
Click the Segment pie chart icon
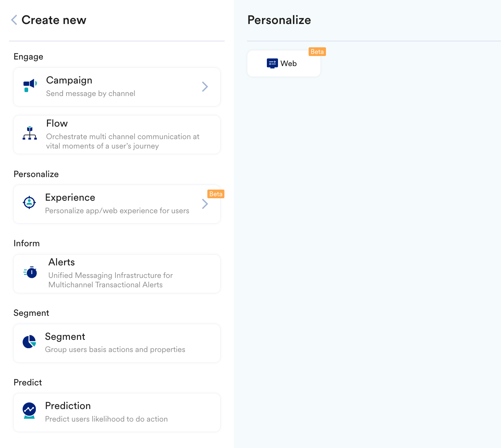pyautogui.click(x=29, y=342)
